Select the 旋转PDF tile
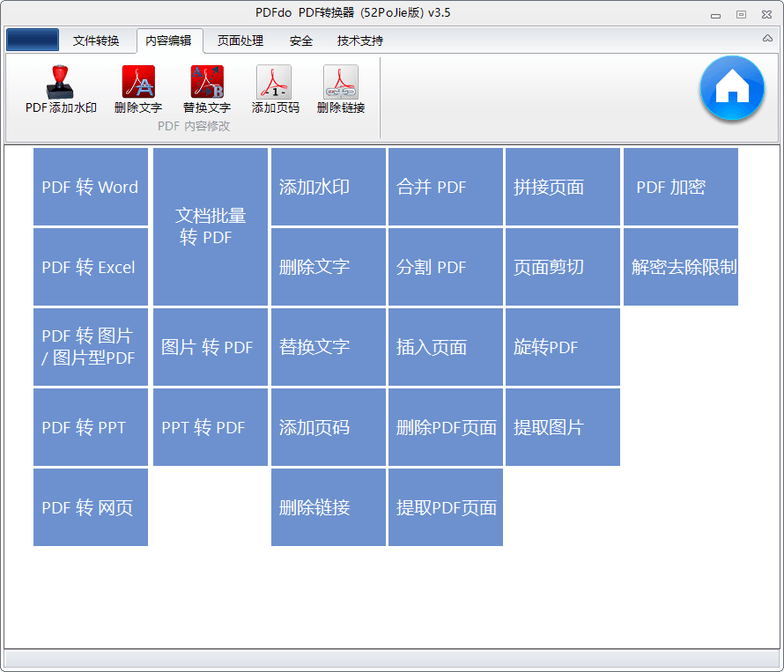Image resolution: width=784 pixels, height=672 pixels. [562, 347]
